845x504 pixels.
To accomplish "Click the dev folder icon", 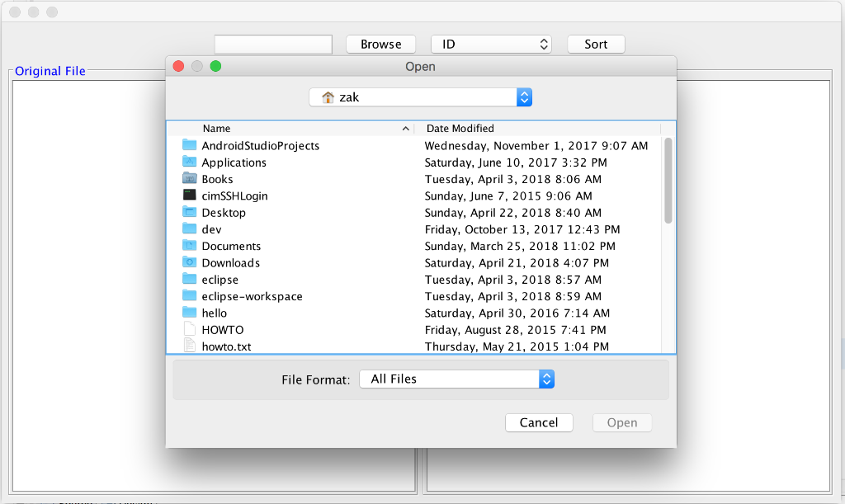I will tap(189, 228).
